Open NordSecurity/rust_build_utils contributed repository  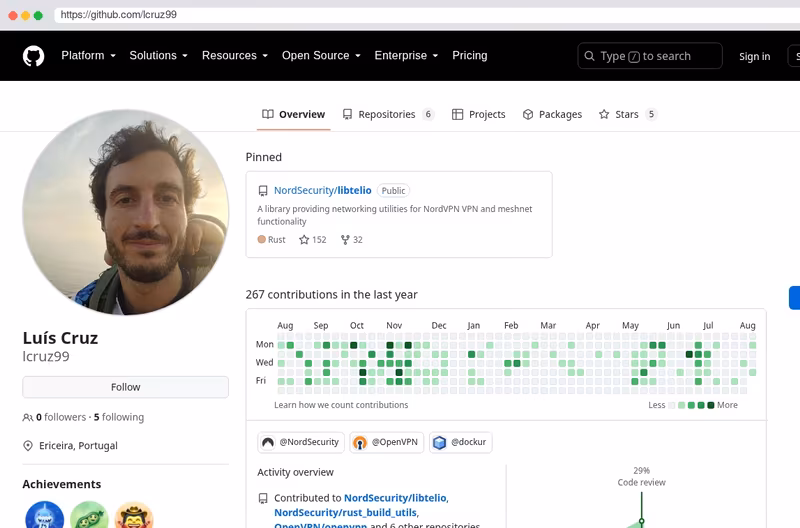tap(345, 512)
